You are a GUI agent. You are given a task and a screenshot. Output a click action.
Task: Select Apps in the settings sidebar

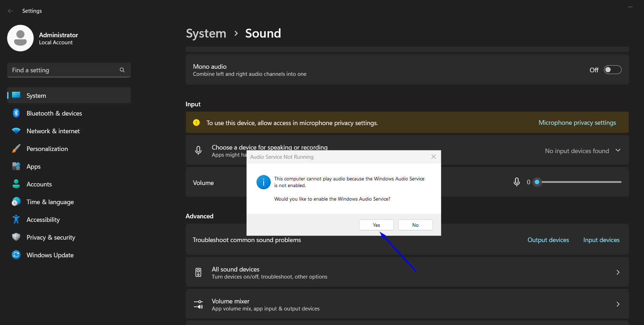tap(34, 167)
